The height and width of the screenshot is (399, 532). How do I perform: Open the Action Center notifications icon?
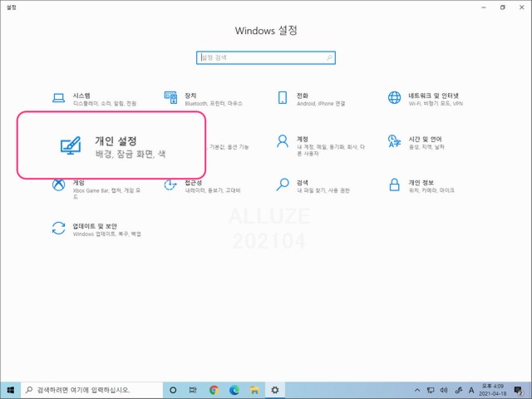tap(518, 390)
